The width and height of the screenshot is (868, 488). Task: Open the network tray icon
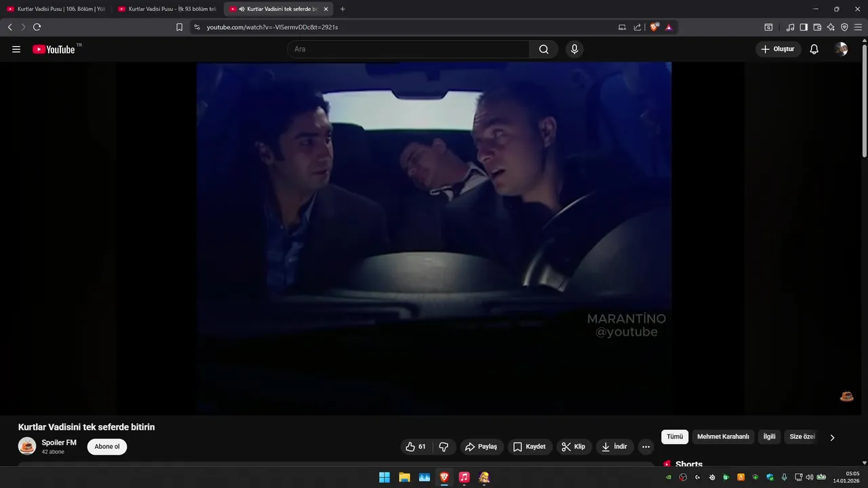tap(798, 477)
